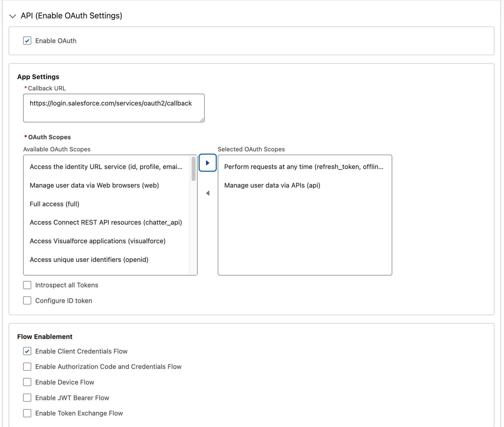Select the Full access (full) scope
The image size is (504, 427).
[x=54, y=204]
